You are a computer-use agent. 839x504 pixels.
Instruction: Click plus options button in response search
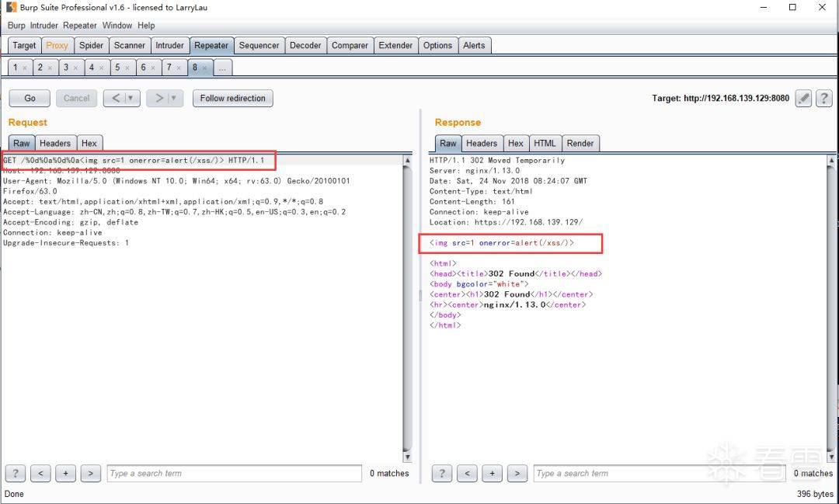pyautogui.click(x=492, y=474)
